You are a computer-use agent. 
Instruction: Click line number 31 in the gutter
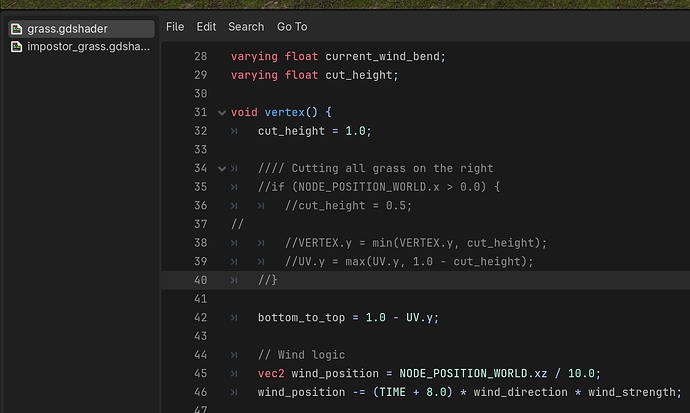(x=200, y=113)
